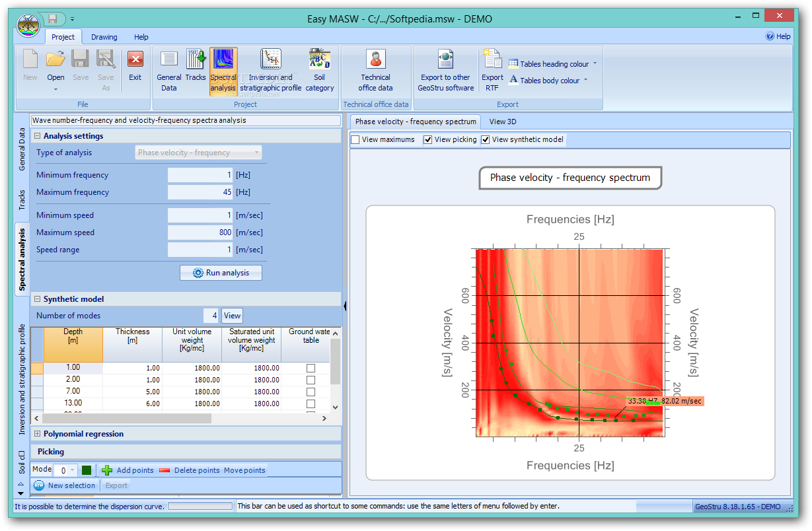Open the Tables heading colour dropdown
This screenshot has width=812, height=531.
(x=595, y=64)
